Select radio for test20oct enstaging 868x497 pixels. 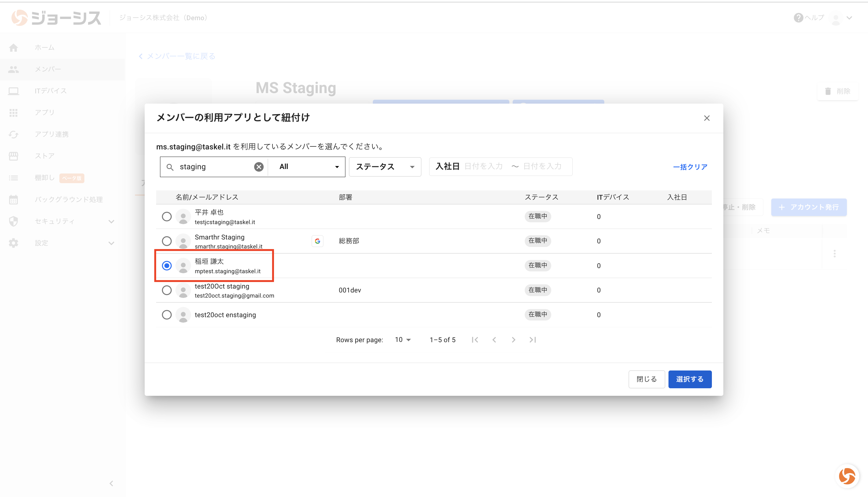(x=167, y=315)
